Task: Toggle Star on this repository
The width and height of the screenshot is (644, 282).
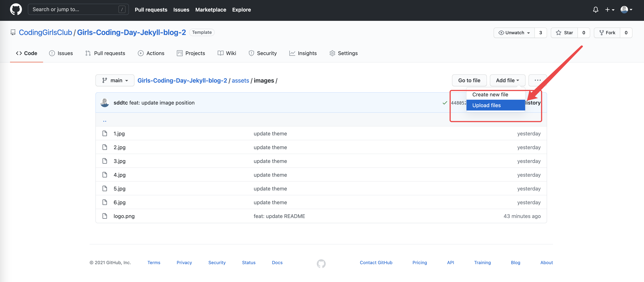Action: pyautogui.click(x=564, y=33)
